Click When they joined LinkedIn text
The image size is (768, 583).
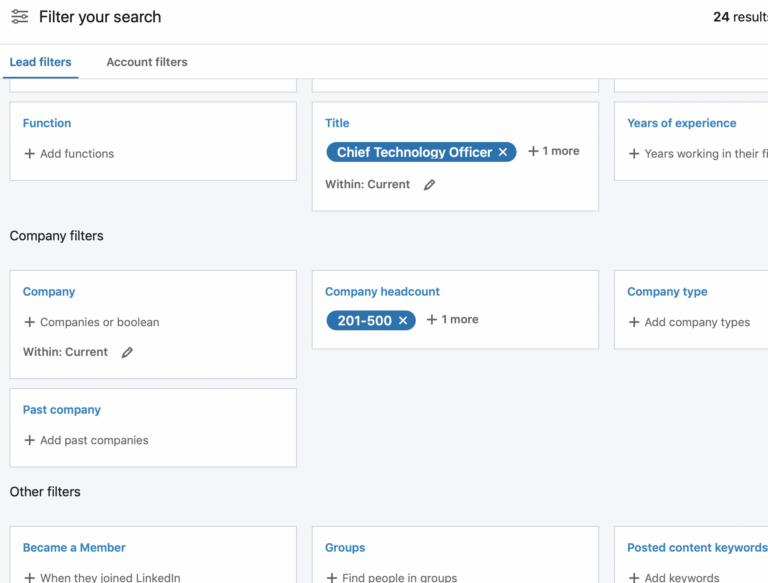pos(110,578)
